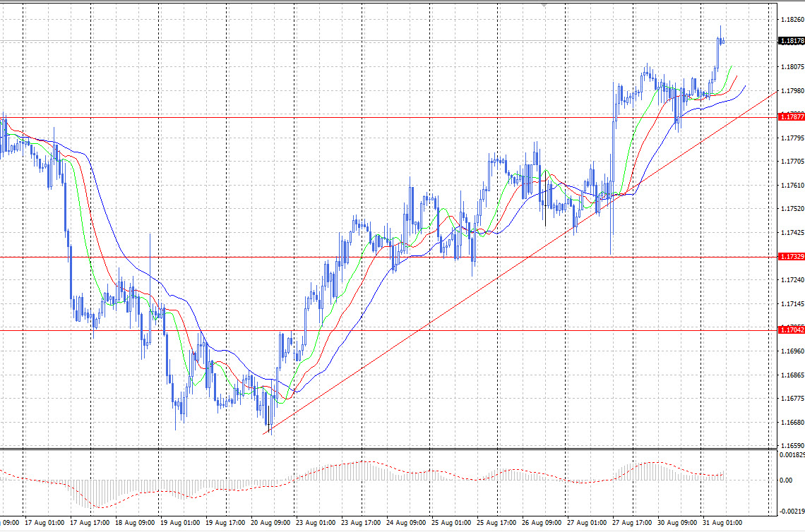Click time label 27 Aug 17:00

click(x=632, y=523)
